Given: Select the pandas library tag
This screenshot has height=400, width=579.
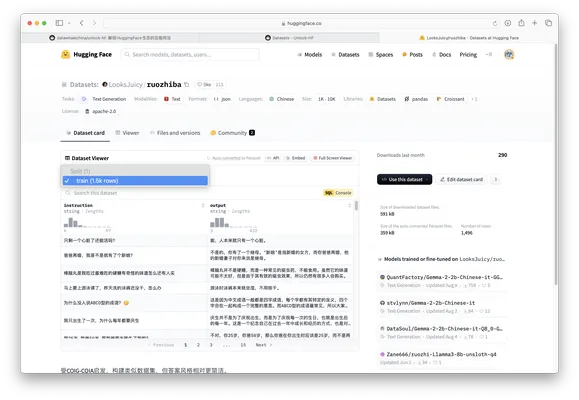Looking at the screenshot, I should (416, 99).
